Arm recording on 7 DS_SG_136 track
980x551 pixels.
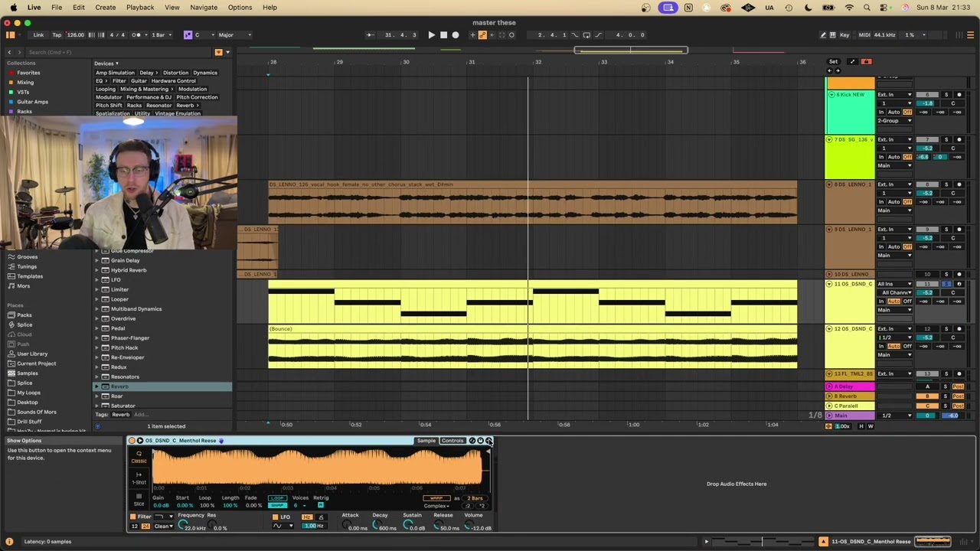(959, 140)
